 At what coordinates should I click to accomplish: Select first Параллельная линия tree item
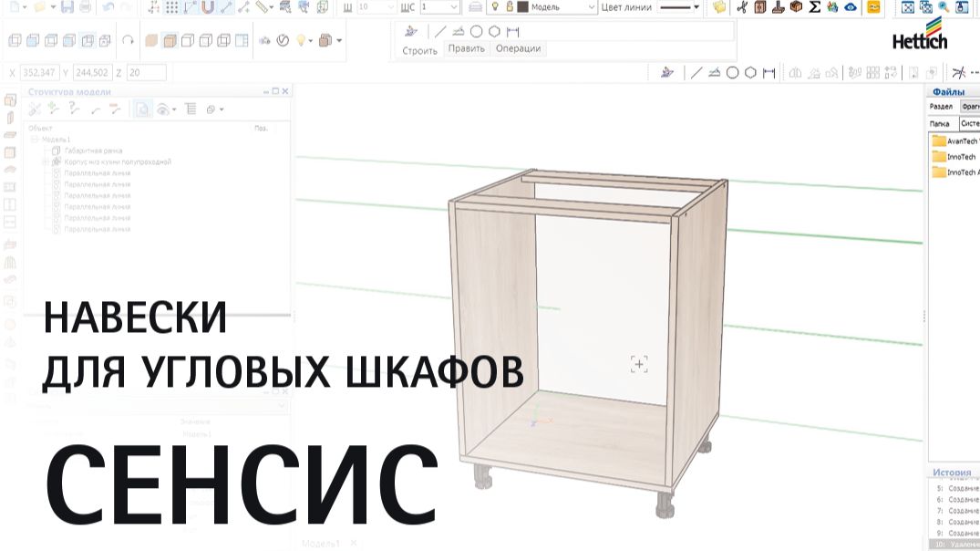click(98, 173)
